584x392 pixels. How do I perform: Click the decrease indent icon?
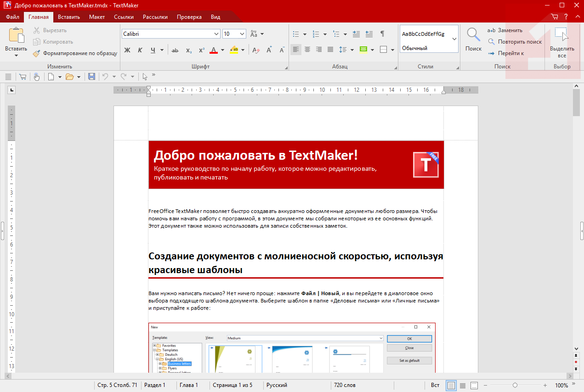pos(369,34)
